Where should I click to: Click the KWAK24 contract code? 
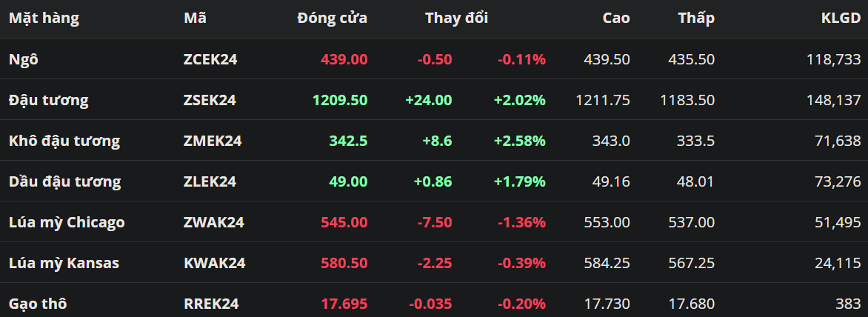coord(214,263)
